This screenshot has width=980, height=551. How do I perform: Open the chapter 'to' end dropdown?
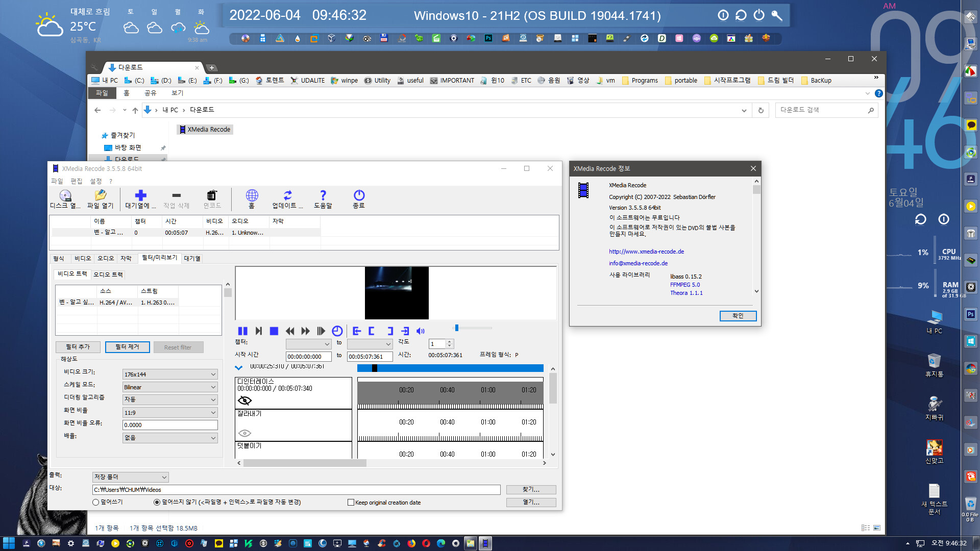click(370, 344)
